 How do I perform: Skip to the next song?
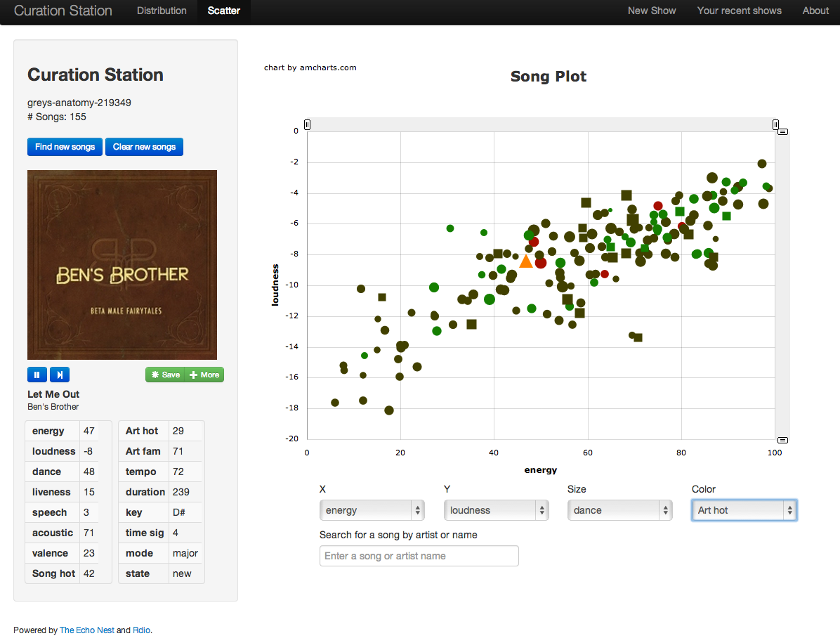pyautogui.click(x=60, y=375)
